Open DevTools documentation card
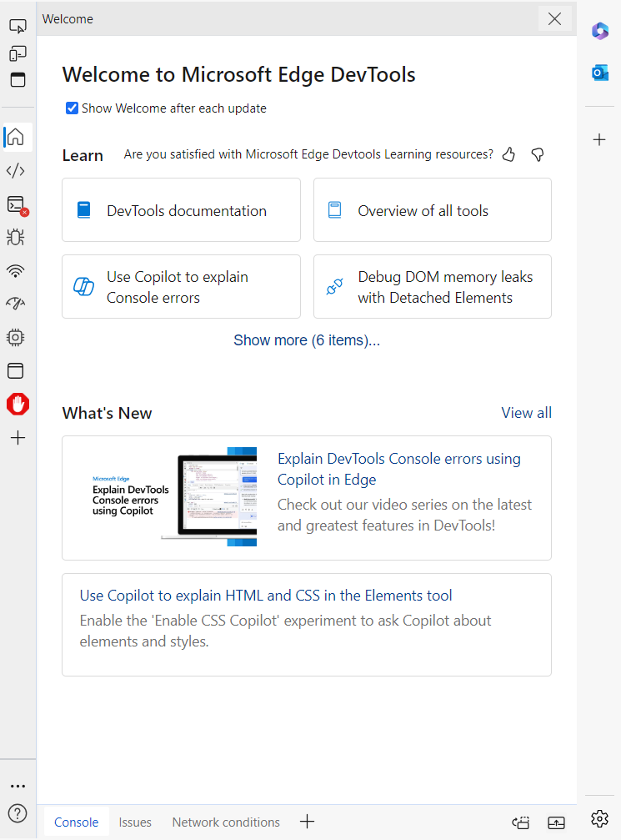The image size is (621, 840). (x=181, y=210)
